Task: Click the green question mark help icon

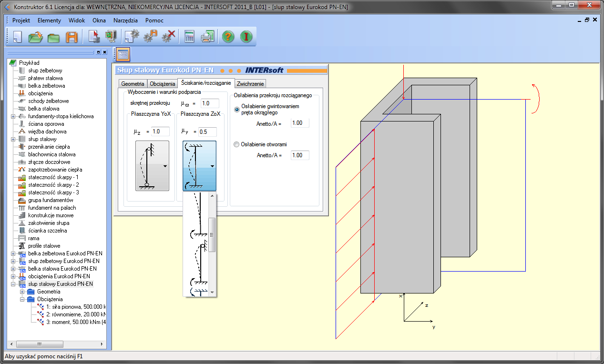Action: point(228,37)
